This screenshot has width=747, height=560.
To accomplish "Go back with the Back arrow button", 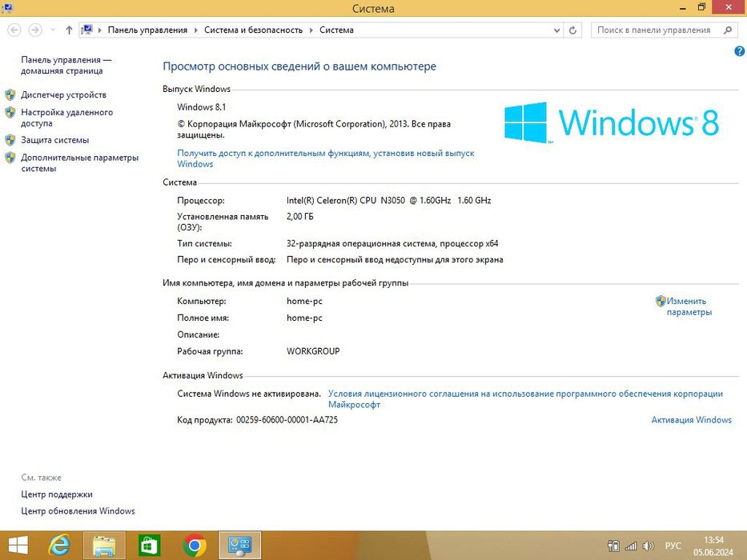I will point(14,30).
